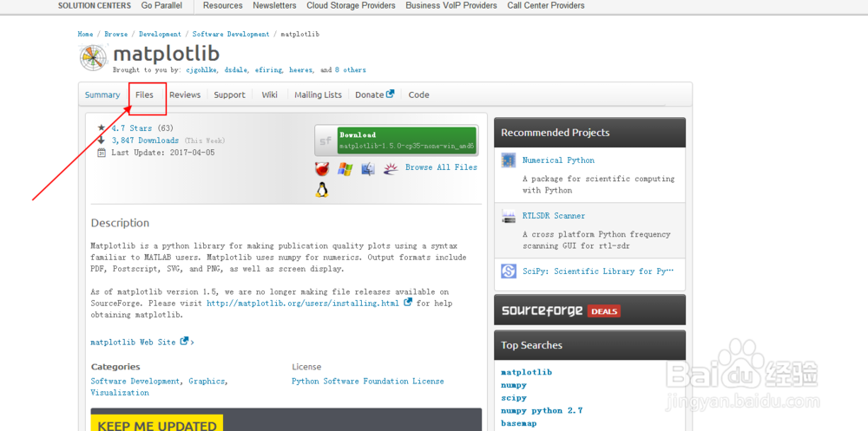Click the Linux penguin icon
The image size is (868, 431).
[x=322, y=190]
